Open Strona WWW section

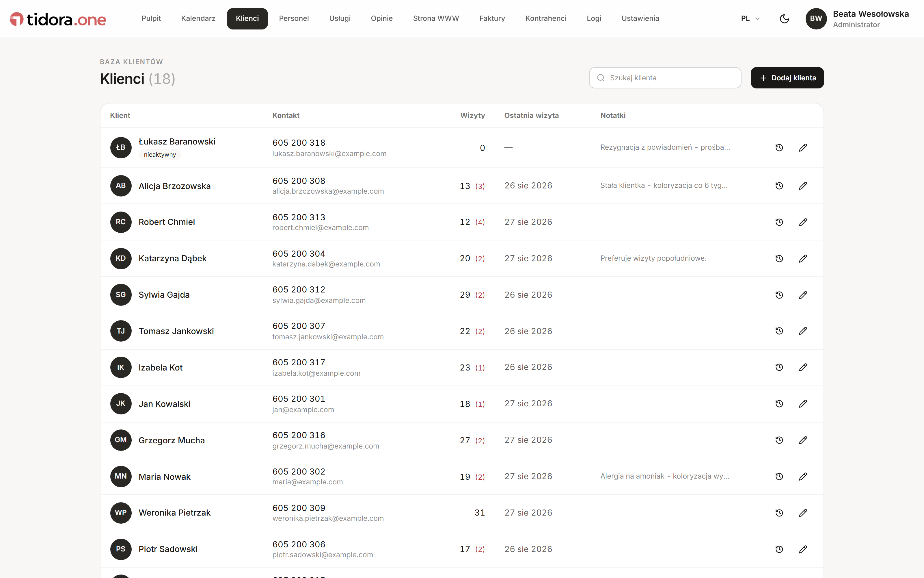(x=436, y=18)
